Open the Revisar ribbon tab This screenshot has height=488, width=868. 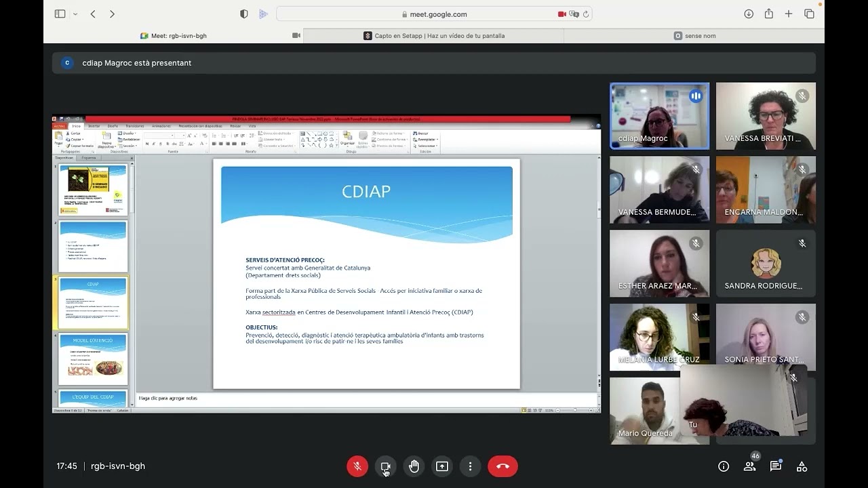tap(235, 126)
